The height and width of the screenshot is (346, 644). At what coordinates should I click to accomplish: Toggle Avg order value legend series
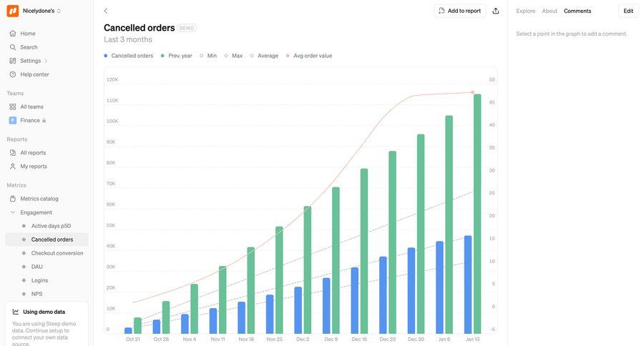(309, 56)
